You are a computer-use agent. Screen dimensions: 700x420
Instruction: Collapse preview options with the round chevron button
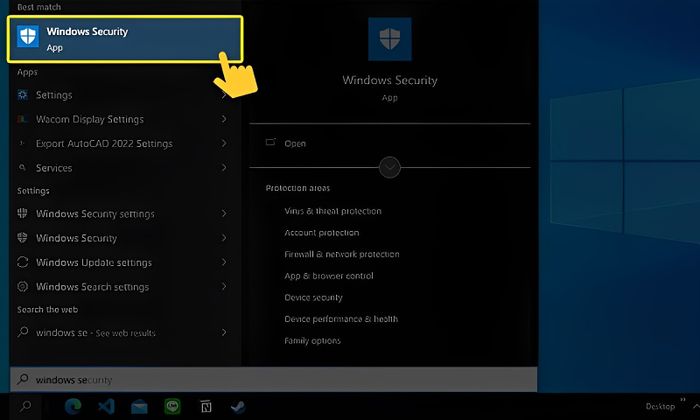click(390, 167)
